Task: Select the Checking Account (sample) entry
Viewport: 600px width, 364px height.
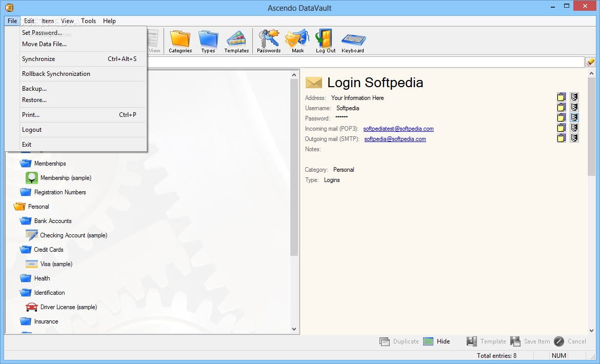Action: coord(66,235)
